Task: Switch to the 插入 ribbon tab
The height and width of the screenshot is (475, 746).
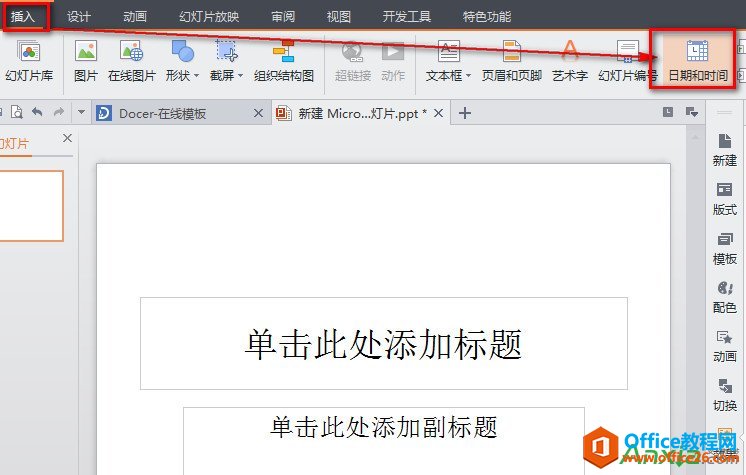Action: (22, 17)
